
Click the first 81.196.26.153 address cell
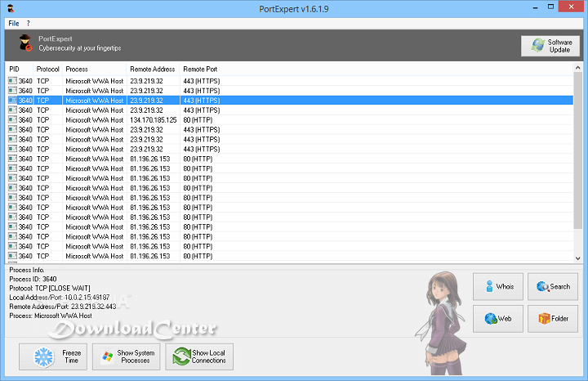point(150,159)
